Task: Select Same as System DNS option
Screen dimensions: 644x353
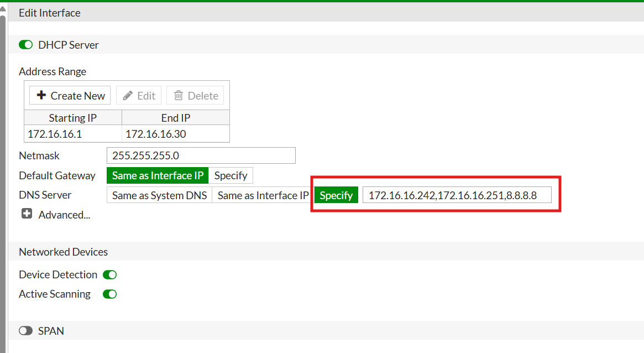Action: click(159, 195)
